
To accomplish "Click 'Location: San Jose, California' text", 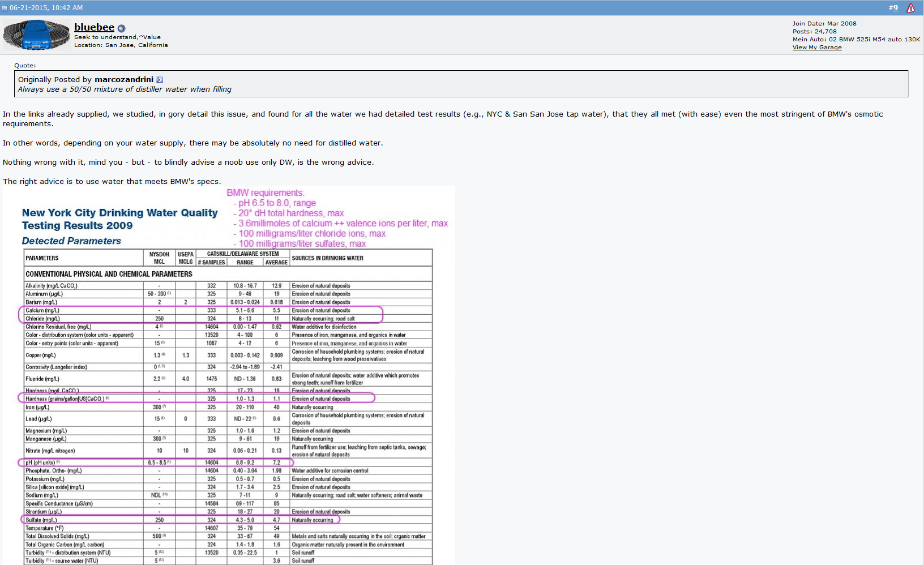I will pos(121,45).
